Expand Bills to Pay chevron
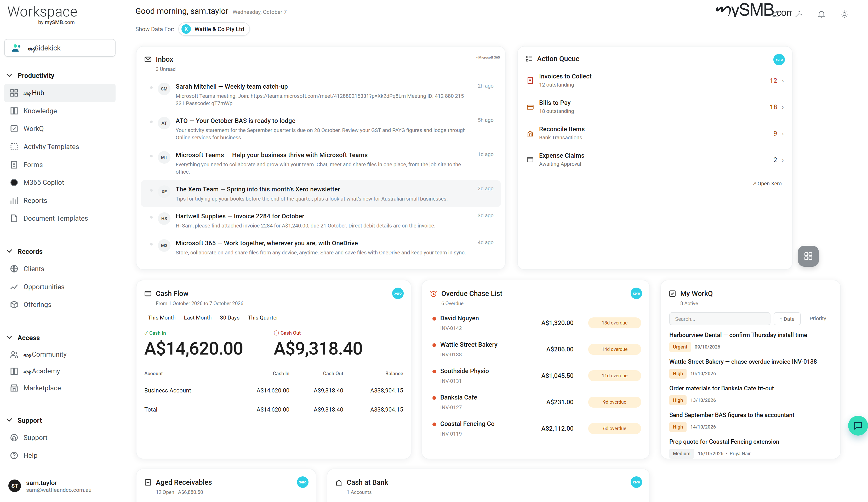The width and height of the screenshot is (868, 502). [783, 107]
